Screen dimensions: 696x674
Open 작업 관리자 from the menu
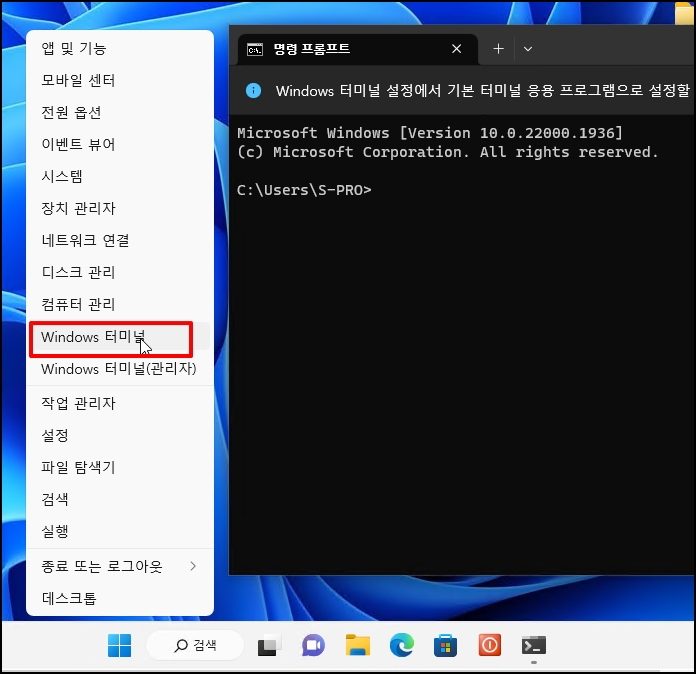(x=120, y=403)
